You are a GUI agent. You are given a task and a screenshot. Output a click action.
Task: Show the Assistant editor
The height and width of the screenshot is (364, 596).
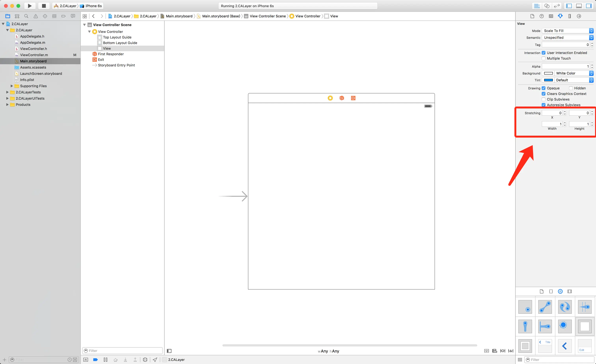547,6
